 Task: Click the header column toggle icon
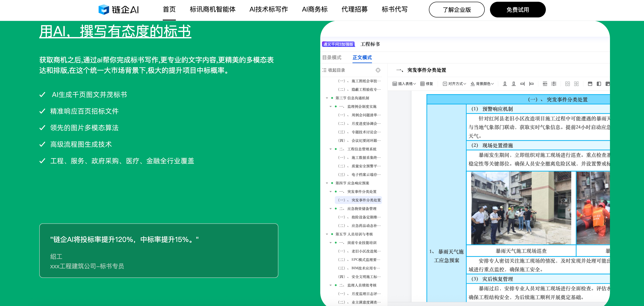(599, 84)
